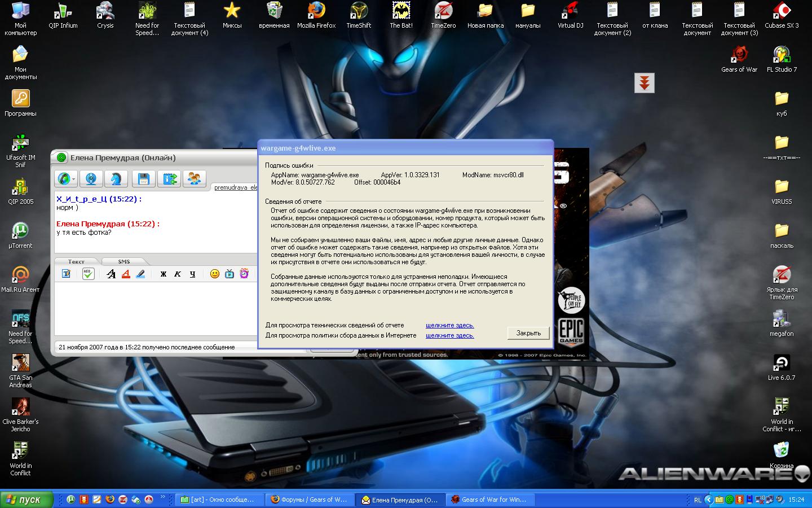The image size is (812, 508).
Task: Open the call button's dropdown arrow
Action: (74, 179)
